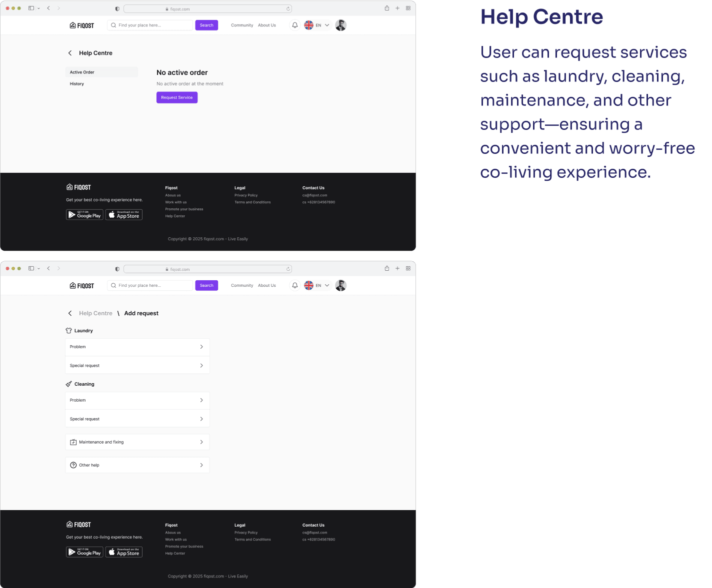
Task: Show tab overview in the bottom browser
Action: [408, 268]
